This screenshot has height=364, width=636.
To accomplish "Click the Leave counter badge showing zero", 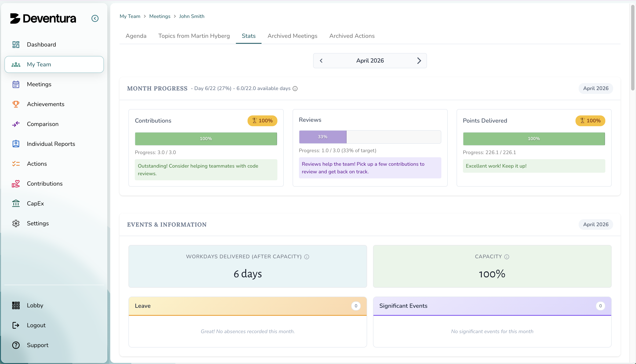I will 356,306.
